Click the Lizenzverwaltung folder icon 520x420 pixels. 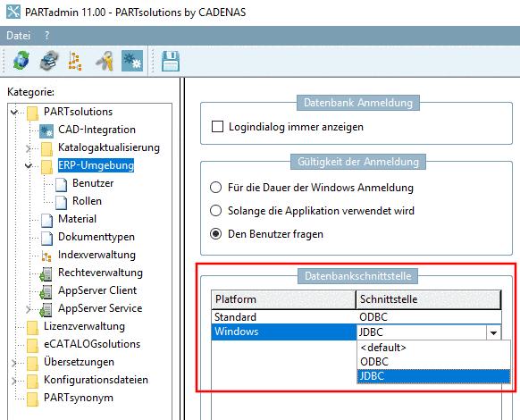click(x=32, y=327)
